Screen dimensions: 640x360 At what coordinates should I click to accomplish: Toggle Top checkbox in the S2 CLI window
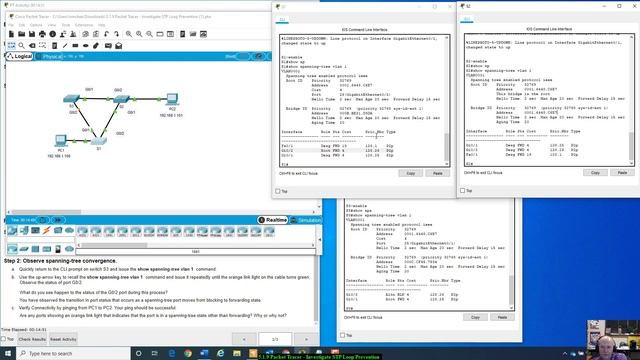click(x=462, y=191)
